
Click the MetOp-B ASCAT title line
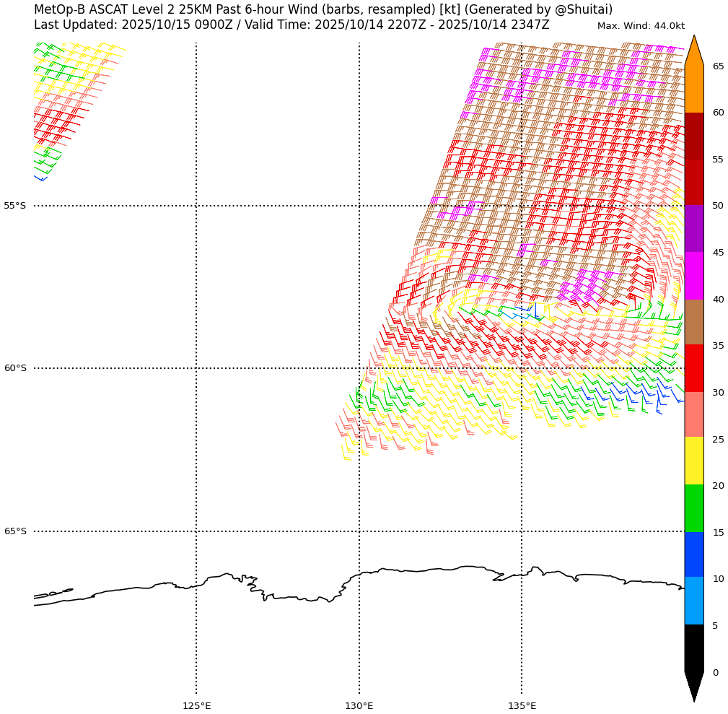pyautogui.click(x=323, y=9)
